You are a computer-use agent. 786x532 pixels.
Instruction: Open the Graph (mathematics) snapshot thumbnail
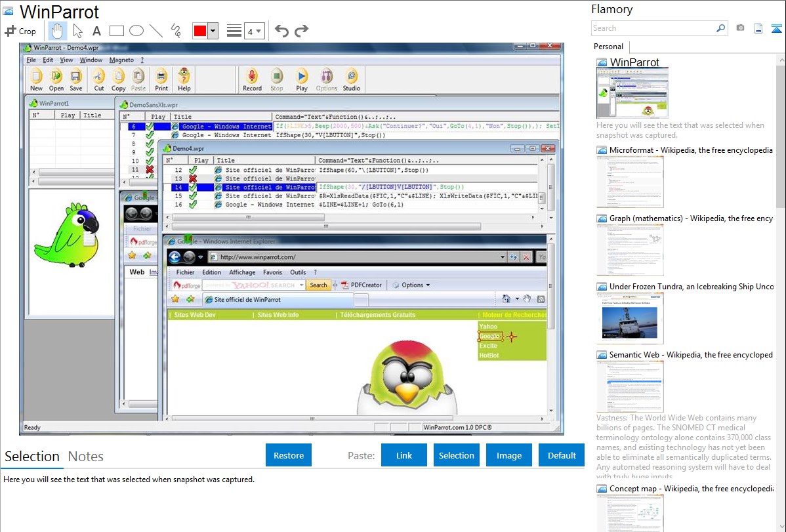click(x=630, y=250)
